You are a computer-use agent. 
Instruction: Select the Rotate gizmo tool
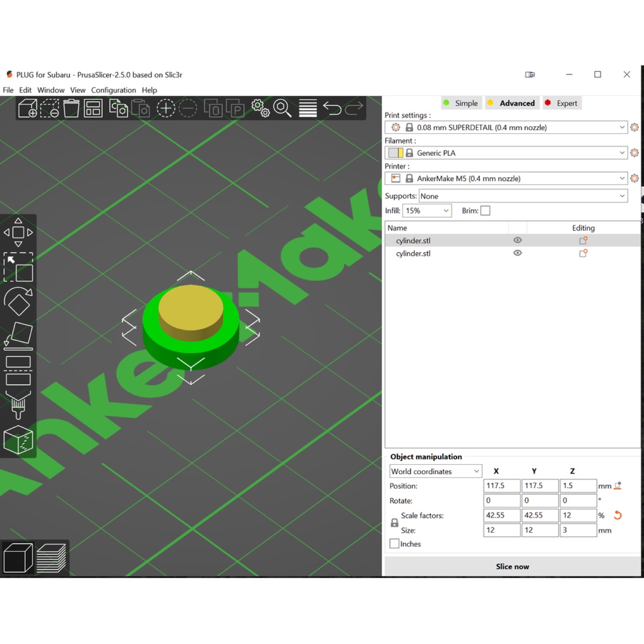(18, 301)
